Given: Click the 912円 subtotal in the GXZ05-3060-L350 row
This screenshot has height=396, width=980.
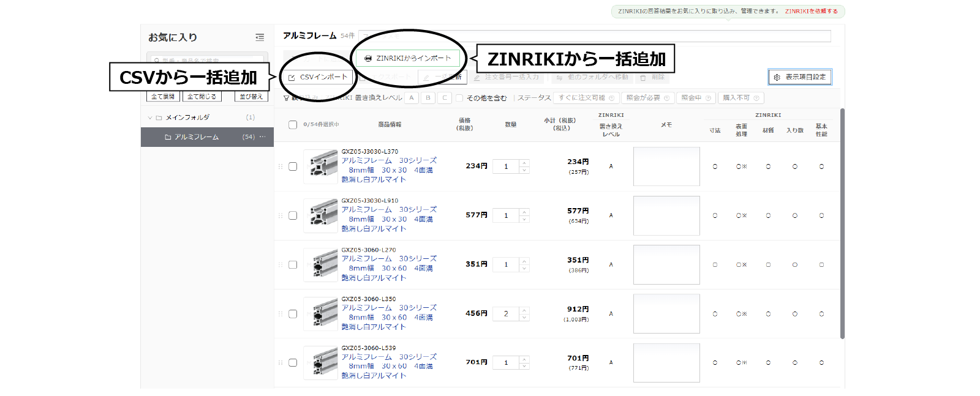Looking at the screenshot, I should tap(578, 309).
